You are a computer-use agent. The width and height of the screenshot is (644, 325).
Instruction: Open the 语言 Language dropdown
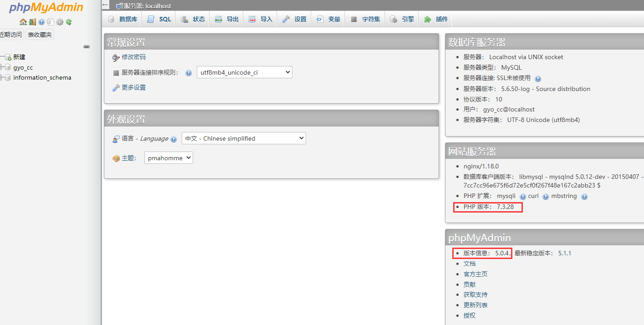[244, 138]
